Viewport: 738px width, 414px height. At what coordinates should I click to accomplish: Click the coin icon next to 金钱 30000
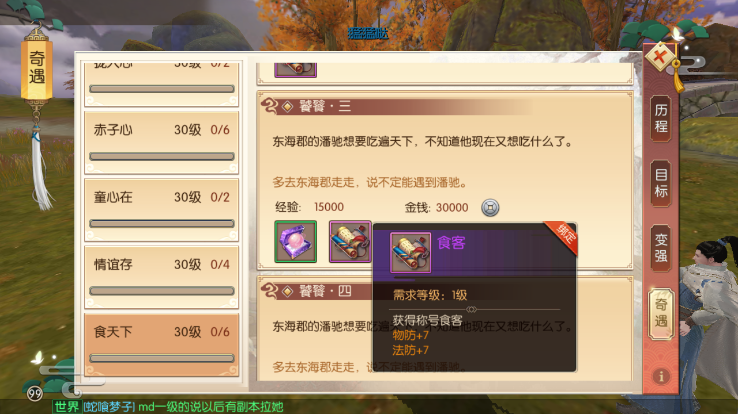pos(490,207)
